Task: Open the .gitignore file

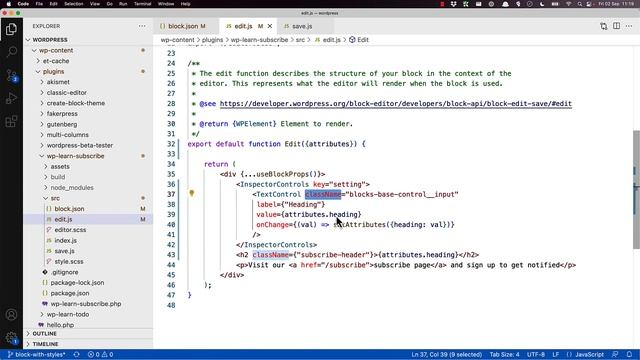Action: [x=88, y=272]
